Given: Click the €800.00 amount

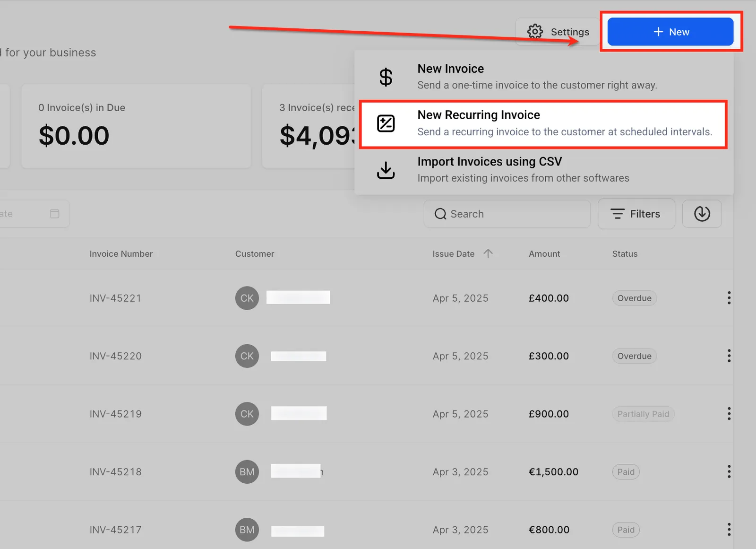Looking at the screenshot, I should click(549, 530).
